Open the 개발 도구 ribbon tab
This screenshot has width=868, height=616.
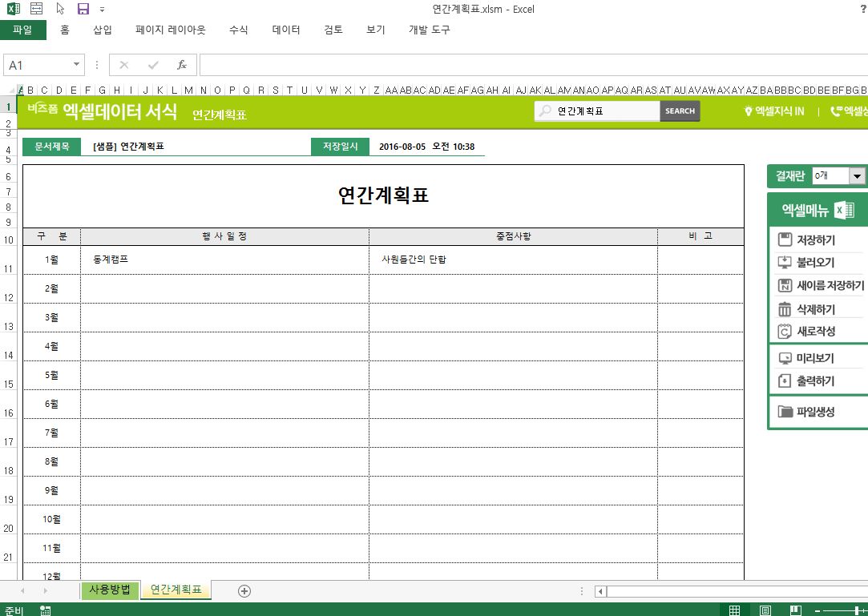pos(430,30)
